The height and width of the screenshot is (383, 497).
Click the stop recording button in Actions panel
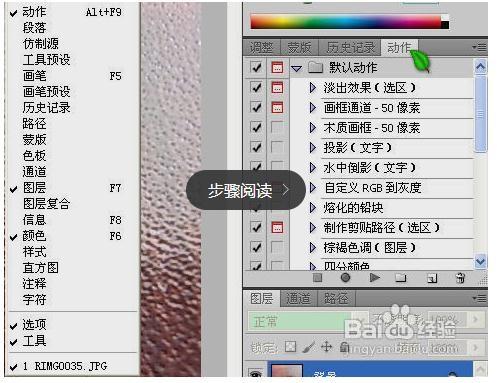[317, 278]
